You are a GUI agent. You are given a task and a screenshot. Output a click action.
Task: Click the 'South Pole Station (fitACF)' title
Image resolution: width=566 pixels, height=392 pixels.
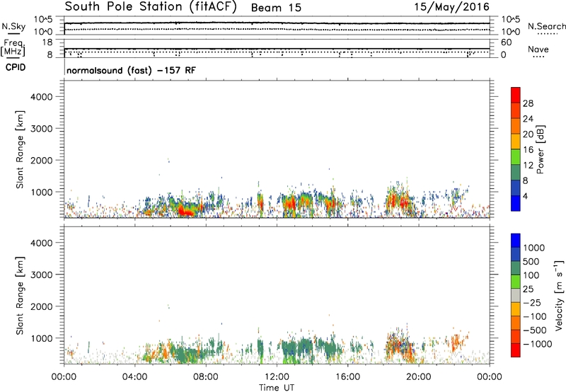(151, 7)
